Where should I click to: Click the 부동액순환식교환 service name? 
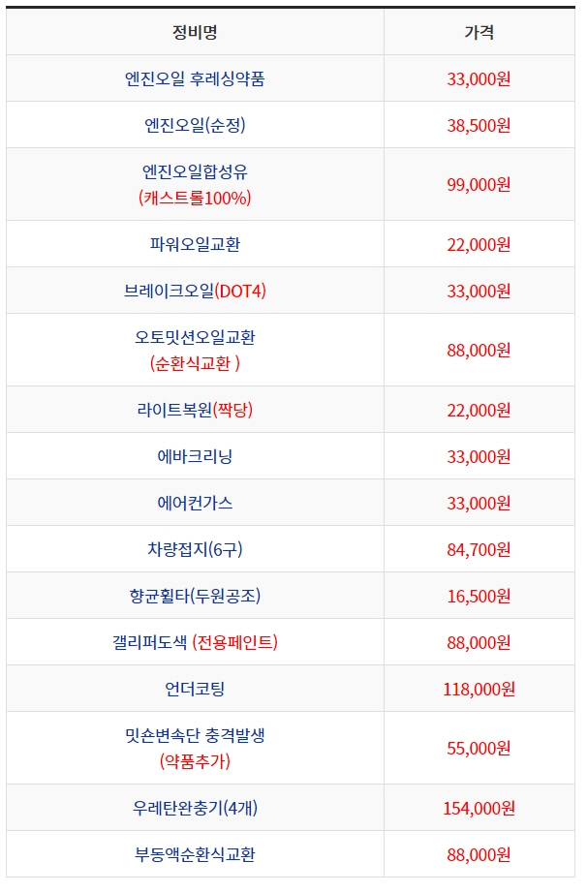195,854
